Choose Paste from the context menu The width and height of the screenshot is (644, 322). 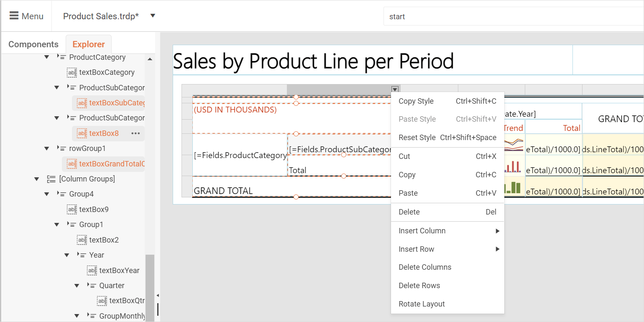point(447,193)
